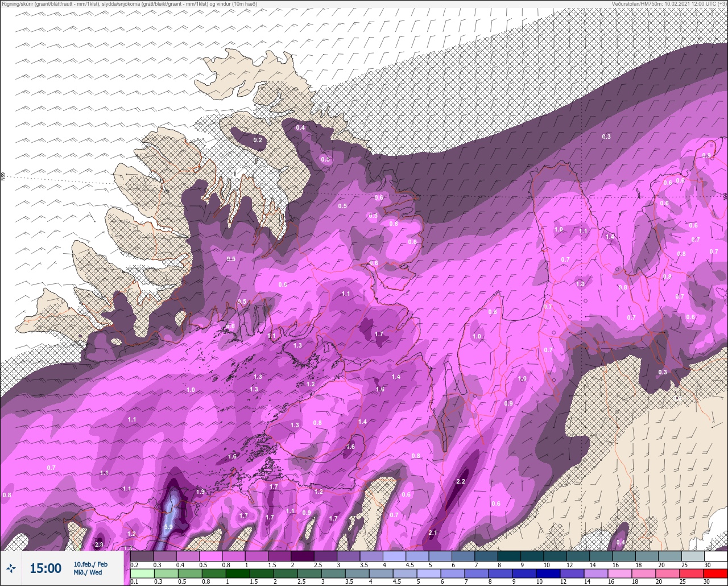
Task: Click the bright pink 0.5 swatch in upper row
Action: [210, 556]
